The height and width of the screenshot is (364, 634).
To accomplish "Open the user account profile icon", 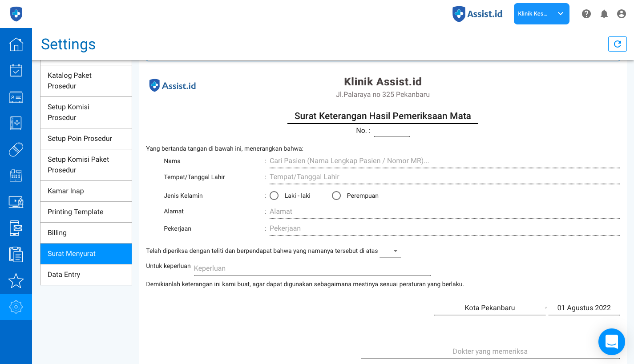I will 622,14.
